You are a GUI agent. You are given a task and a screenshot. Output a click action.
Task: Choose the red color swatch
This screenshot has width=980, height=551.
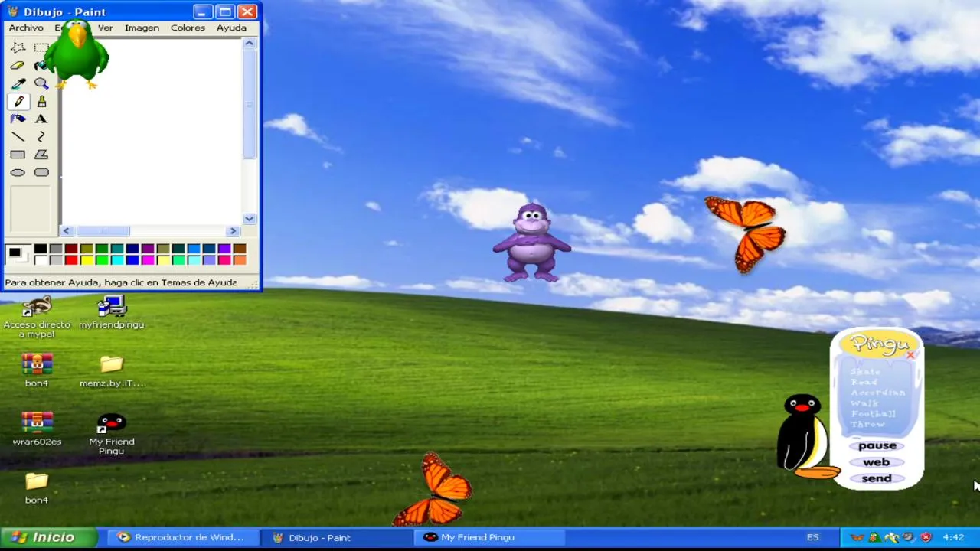pyautogui.click(x=71, y=260)
